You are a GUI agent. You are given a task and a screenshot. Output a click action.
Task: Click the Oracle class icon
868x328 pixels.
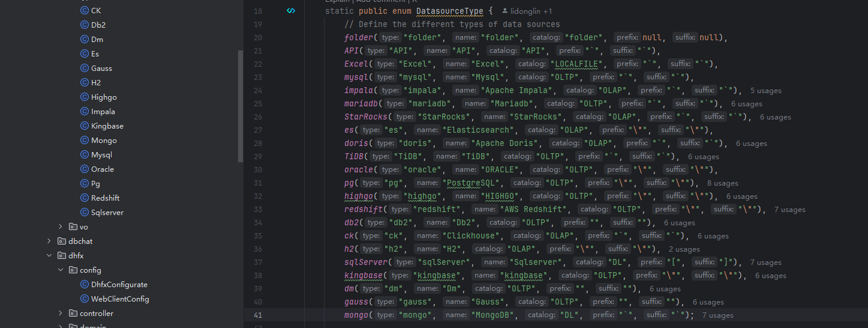[x=85, y=169]
